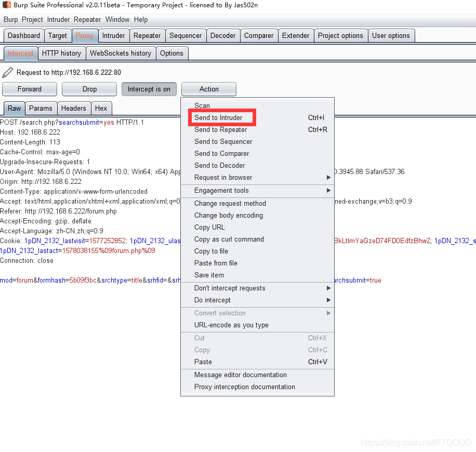Select Paste in the context menu
This screenshot has height=452, width=476.
(x=257, y=362)
